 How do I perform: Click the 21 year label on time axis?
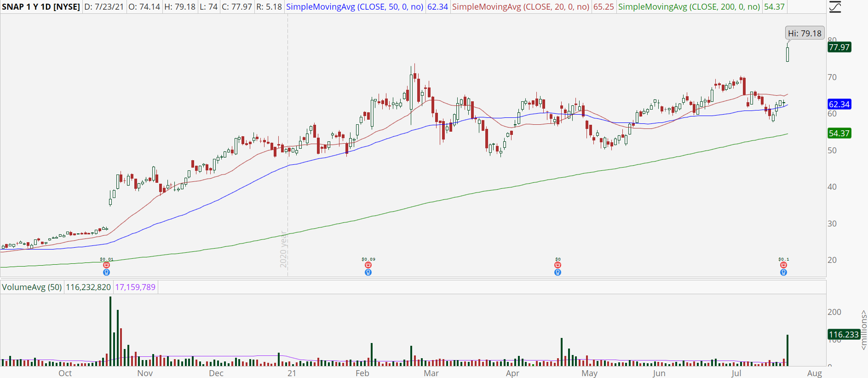[x=292, y=373]
